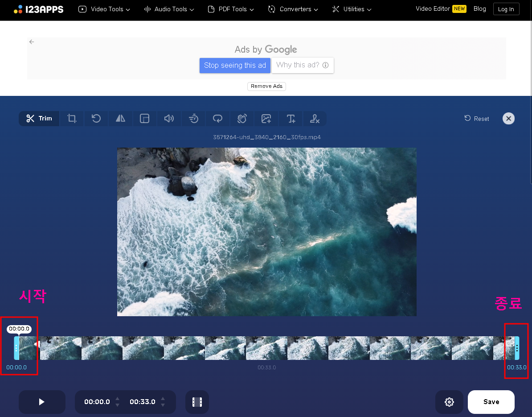Click the middle of the timeline filmstrip
532x417 pixels.
pos(267,348)
